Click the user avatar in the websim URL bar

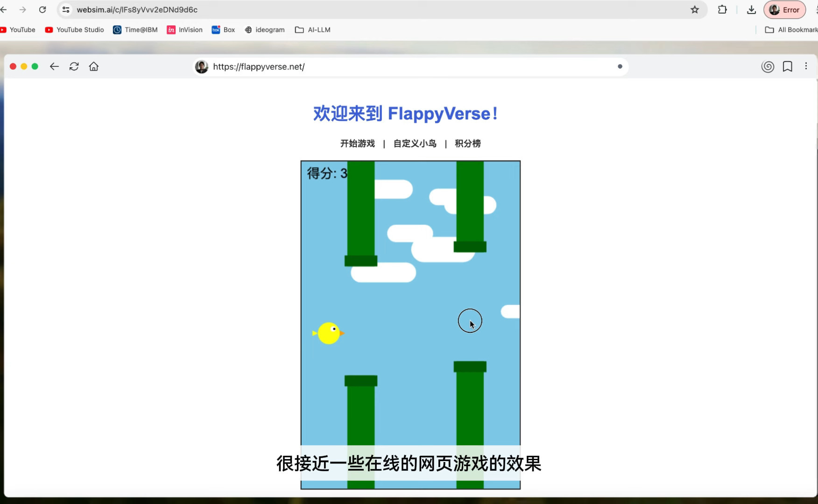202,67
